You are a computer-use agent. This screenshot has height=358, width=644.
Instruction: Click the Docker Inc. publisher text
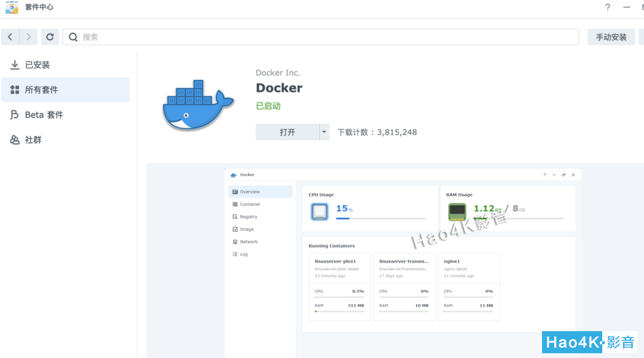click(278, 73)
